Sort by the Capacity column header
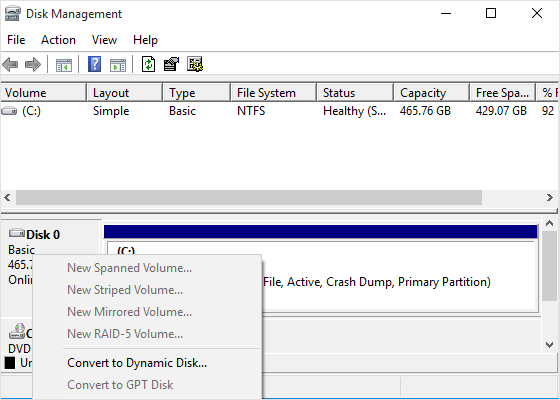This screenshot has height=400, width=560. [432, 93]
